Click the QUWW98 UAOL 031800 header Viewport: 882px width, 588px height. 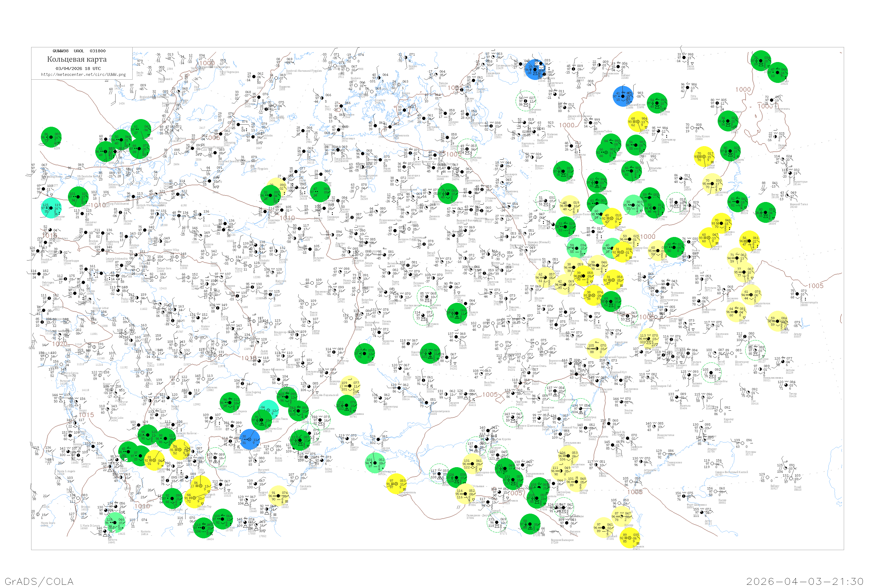(x=79, y=51)
